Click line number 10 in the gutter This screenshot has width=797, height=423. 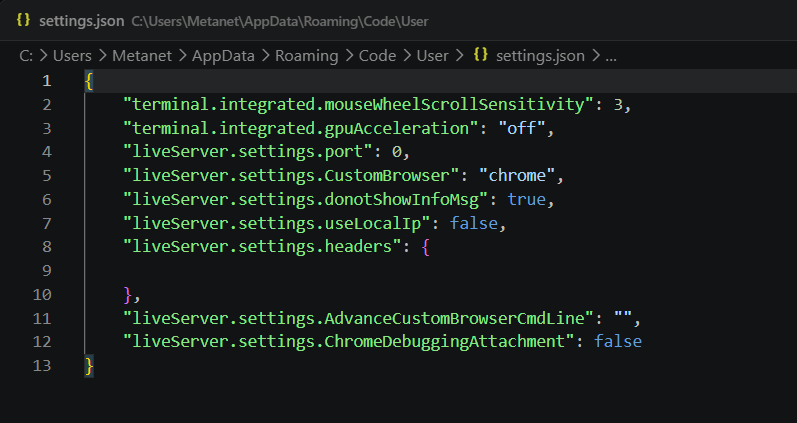point(42,294)
